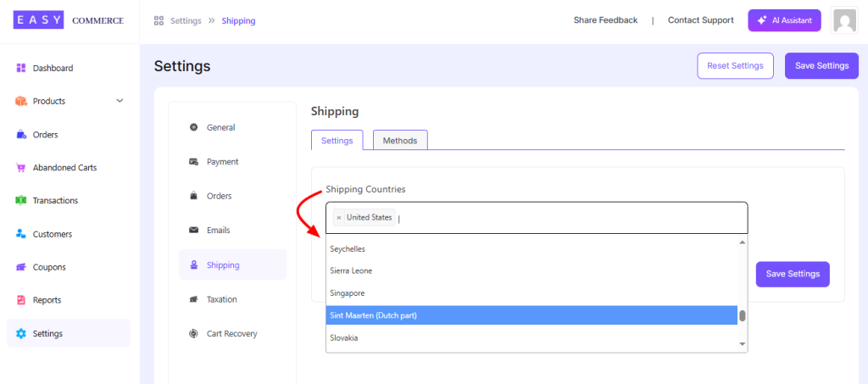Click the Cart Recovery settings icon

(x=193, y=334)
